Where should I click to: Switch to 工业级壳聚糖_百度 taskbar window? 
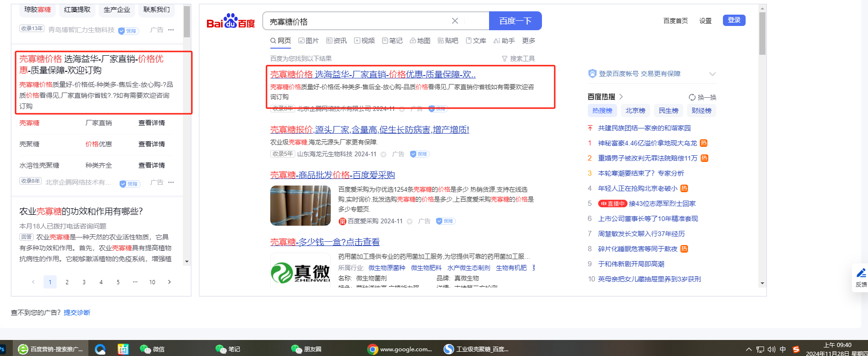pyautogui.click(x=476, y=349)
